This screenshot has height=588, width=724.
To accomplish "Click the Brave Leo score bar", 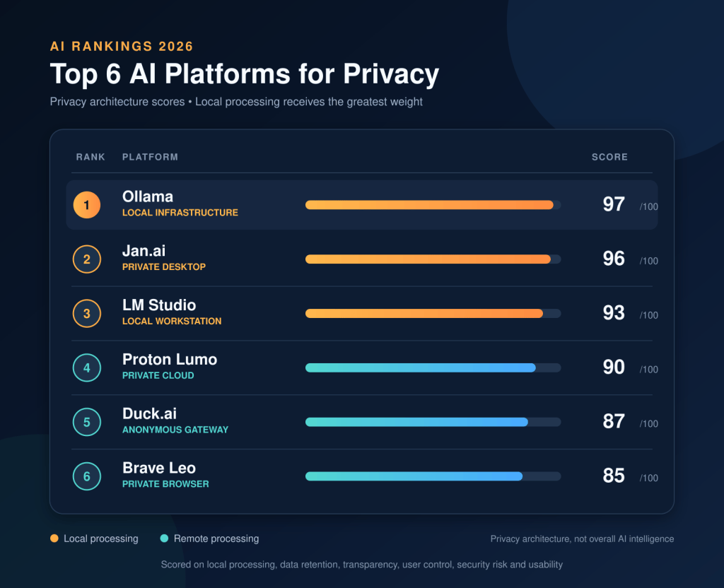I will coord(433,476).
